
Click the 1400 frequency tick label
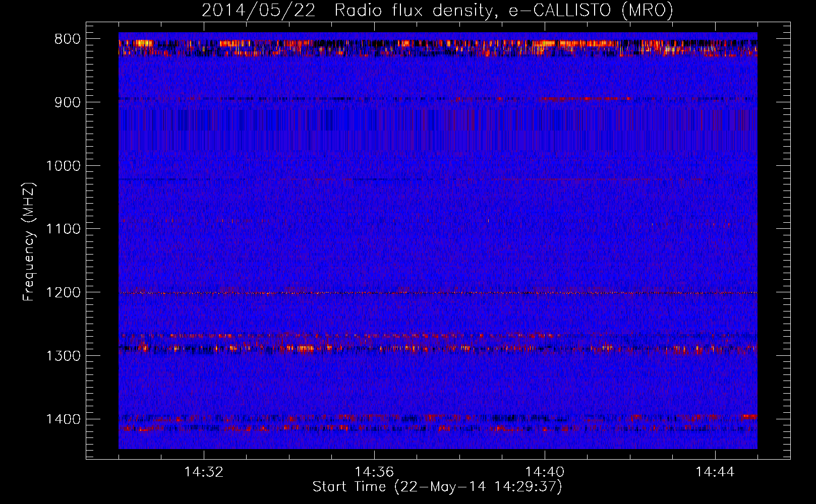[x=63, y=419]
